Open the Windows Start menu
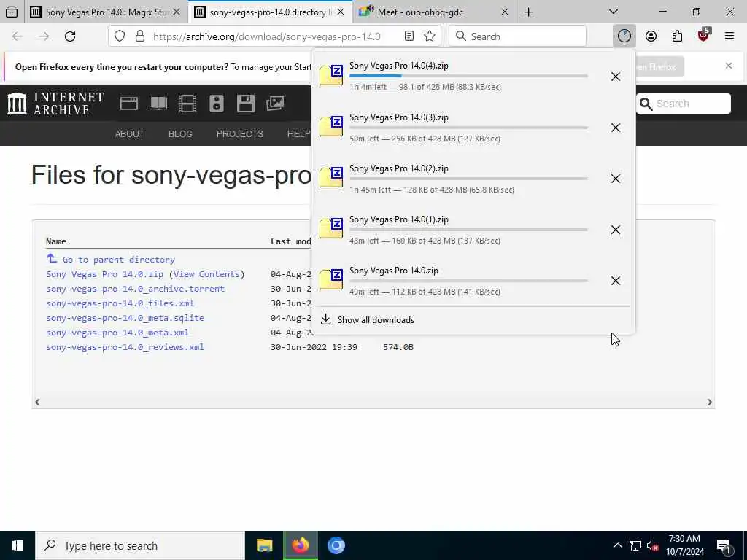This screenshot has height=560, width=747. (18, 545)
